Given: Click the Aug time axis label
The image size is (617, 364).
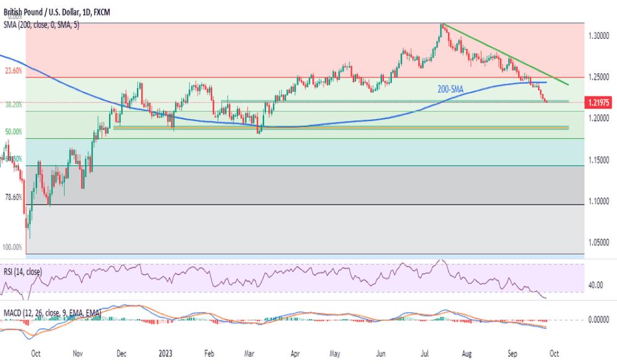Looking at the screenshot, I should (x=466, y=354).
